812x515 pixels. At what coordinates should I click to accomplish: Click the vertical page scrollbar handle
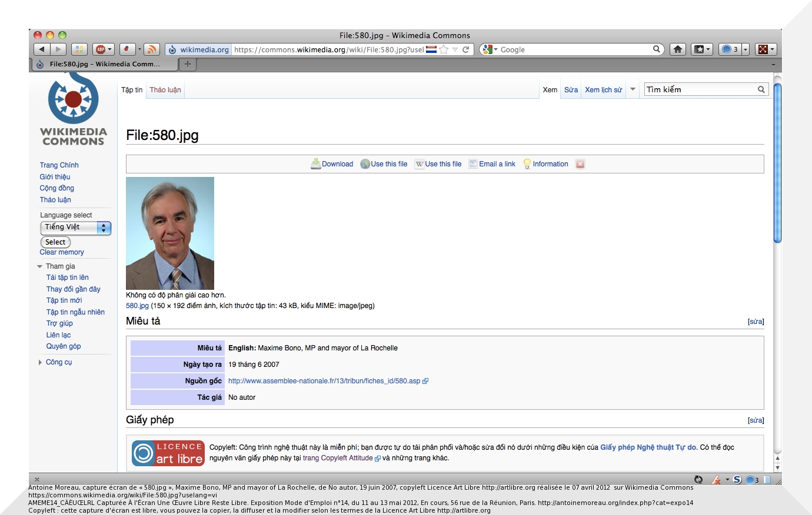click(777, 163)
